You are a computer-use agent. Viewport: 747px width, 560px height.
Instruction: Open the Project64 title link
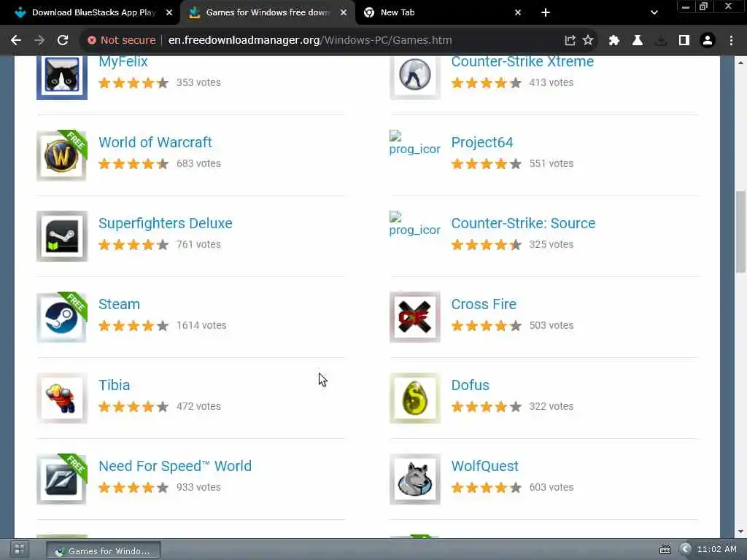click(x=482, y=142)
